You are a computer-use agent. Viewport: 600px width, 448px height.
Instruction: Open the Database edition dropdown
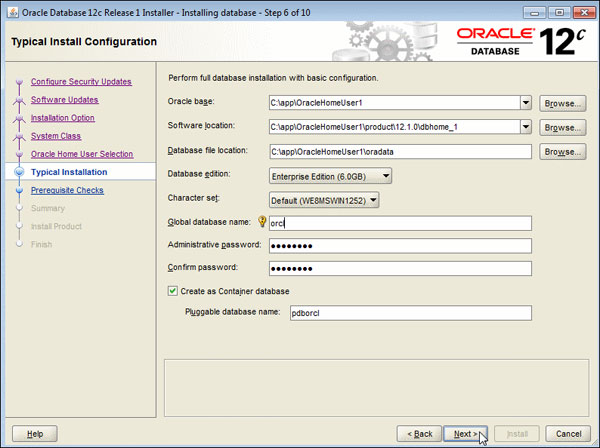point(330,176)
